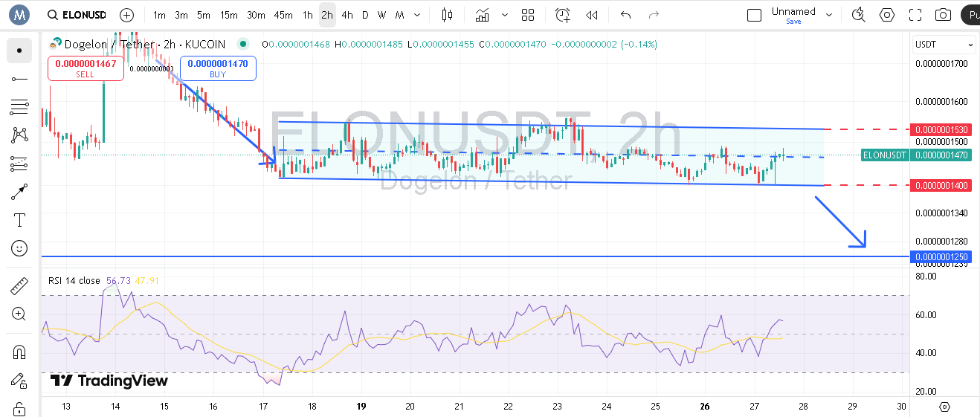Select the daily (D) interval
This screenshot has width=980, height=417.
364,15
